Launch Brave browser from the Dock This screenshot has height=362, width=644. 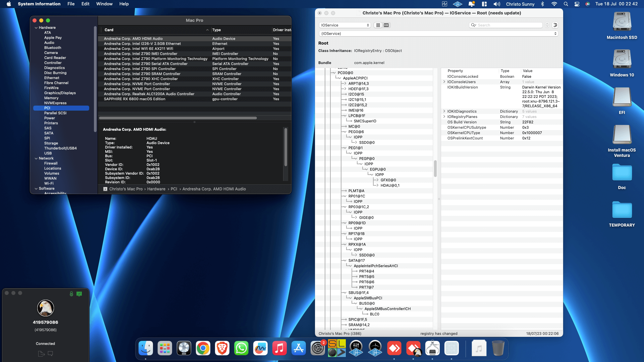pyautogui.click(x=222, y=349)
